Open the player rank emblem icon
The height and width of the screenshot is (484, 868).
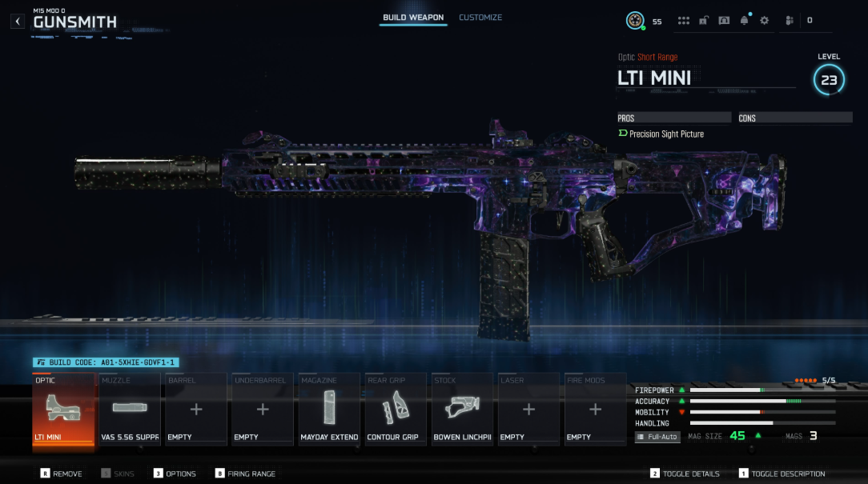click(x=635, y=21)
